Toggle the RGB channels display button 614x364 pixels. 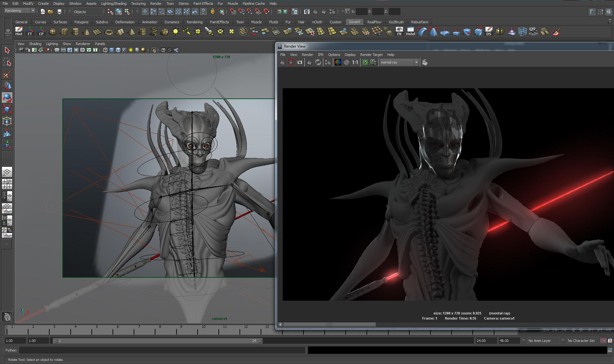[x=338, y=63]
